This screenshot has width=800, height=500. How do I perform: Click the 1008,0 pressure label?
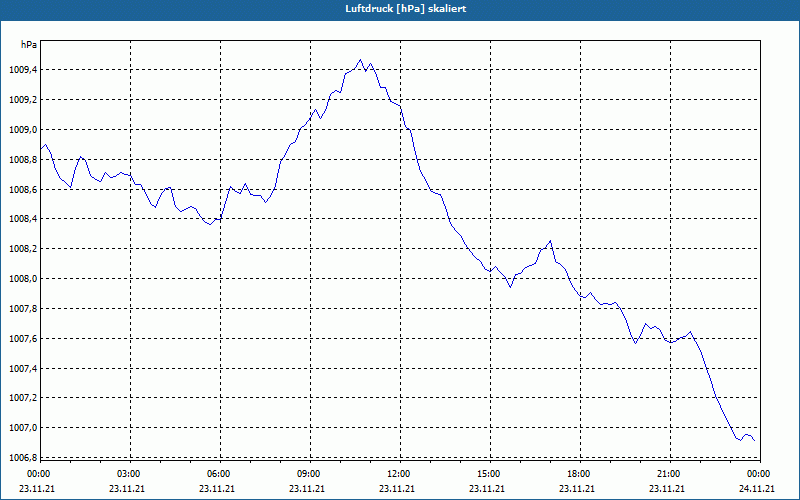[23, 279]
